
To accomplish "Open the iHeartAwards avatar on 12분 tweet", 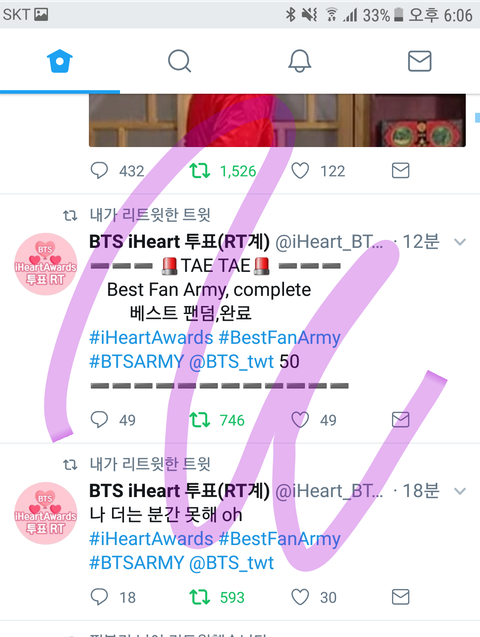I will [x=45, y=264].
